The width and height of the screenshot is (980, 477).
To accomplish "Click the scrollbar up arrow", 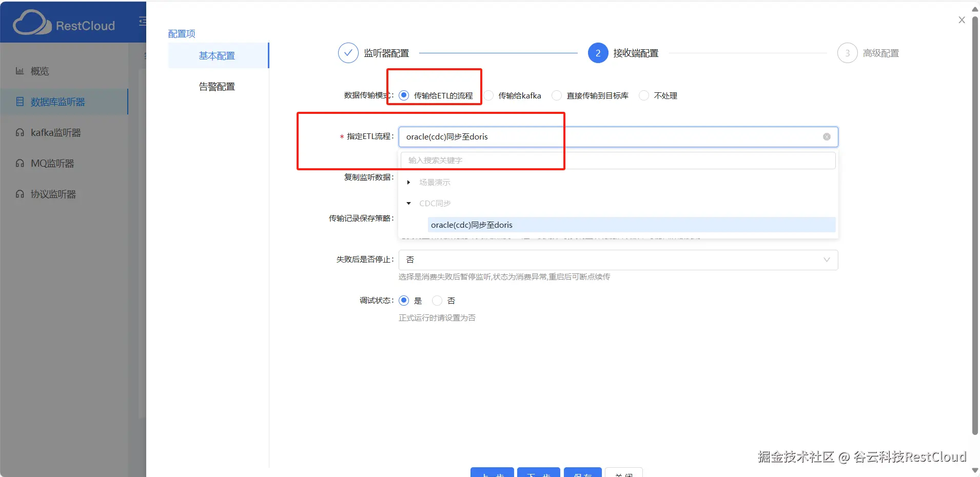I will [x=975, y=9].
